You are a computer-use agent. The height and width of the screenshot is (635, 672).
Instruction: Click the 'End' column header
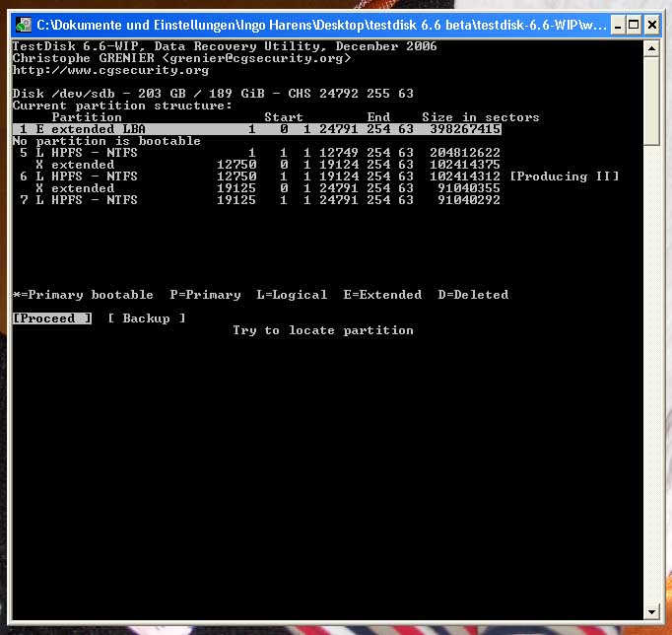click(x=378, y=117)
